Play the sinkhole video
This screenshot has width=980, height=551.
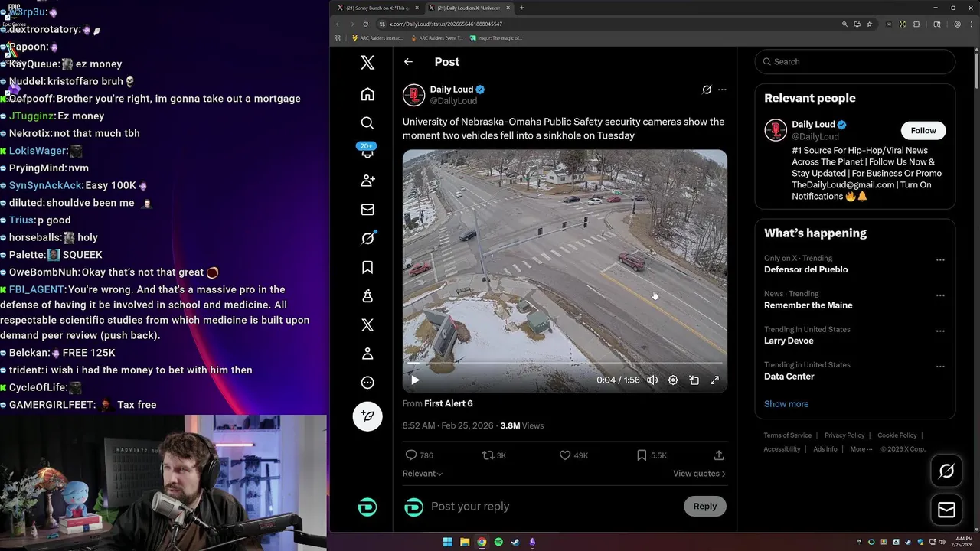[x=415, y=380]
